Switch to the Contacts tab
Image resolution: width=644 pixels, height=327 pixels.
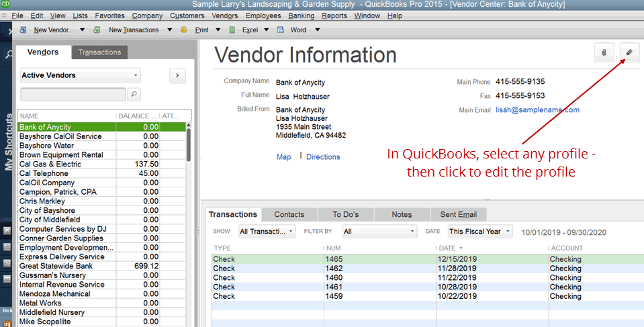[289, 214]
